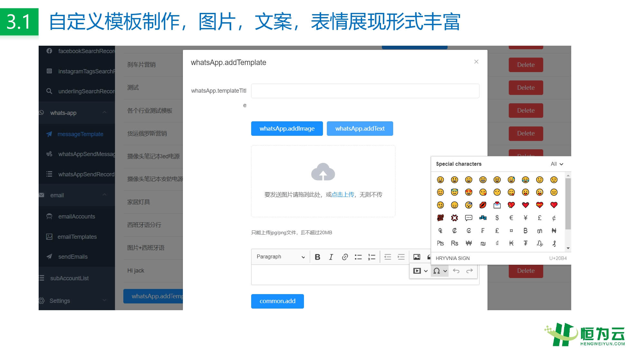Open messageTemplate in the sidebar

click(80, 134)
